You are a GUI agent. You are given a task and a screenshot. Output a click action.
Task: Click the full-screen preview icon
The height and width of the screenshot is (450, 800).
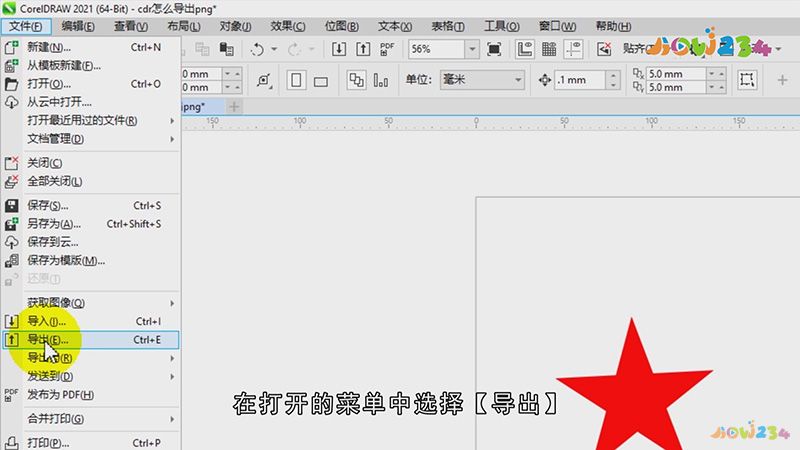494,49
